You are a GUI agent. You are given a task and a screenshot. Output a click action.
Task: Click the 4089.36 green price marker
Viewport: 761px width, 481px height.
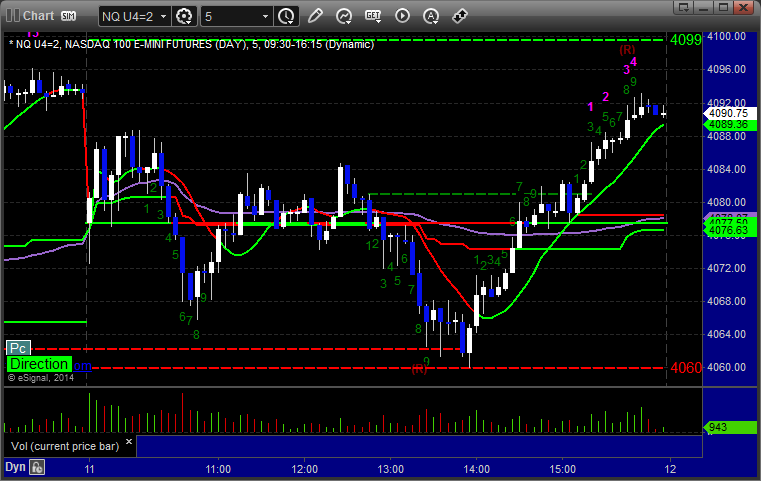pyautogui.click(x=730, y=125)
